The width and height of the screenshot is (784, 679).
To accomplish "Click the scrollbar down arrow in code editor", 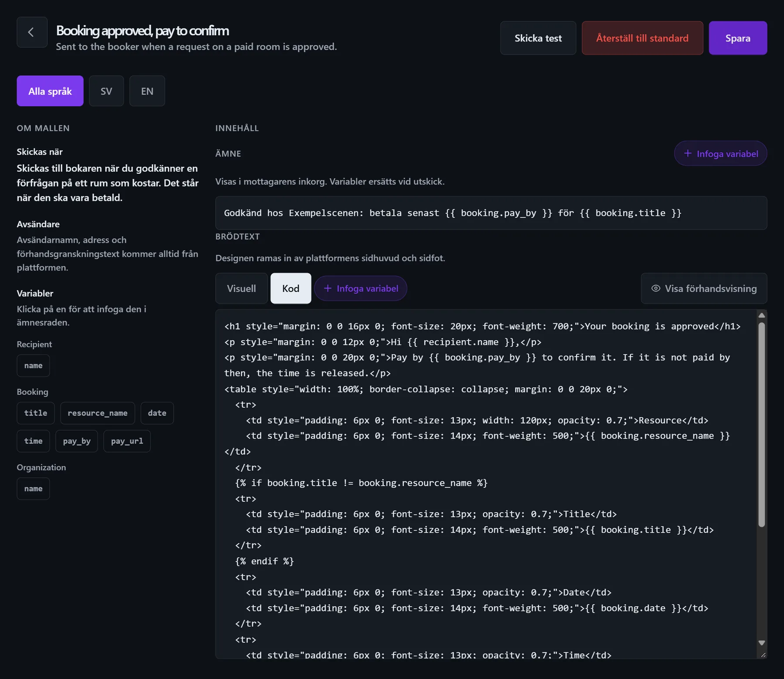I will 761,643.
